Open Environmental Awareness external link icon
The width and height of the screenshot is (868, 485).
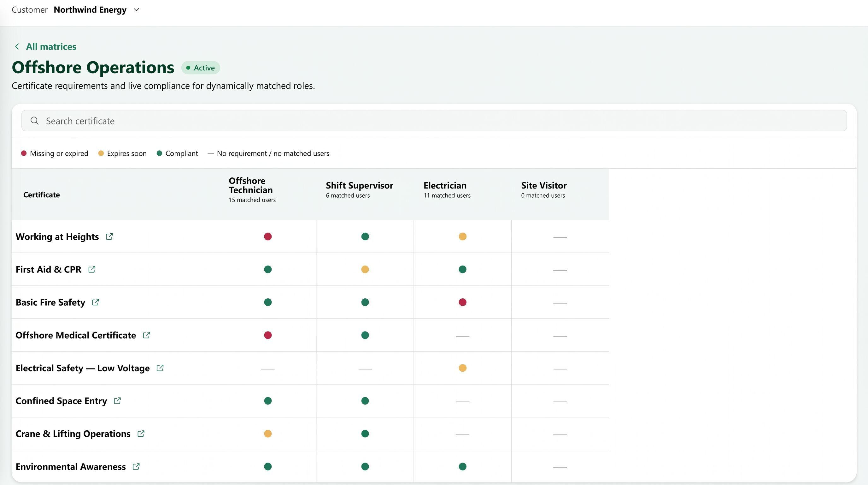[x=136, y=466]
